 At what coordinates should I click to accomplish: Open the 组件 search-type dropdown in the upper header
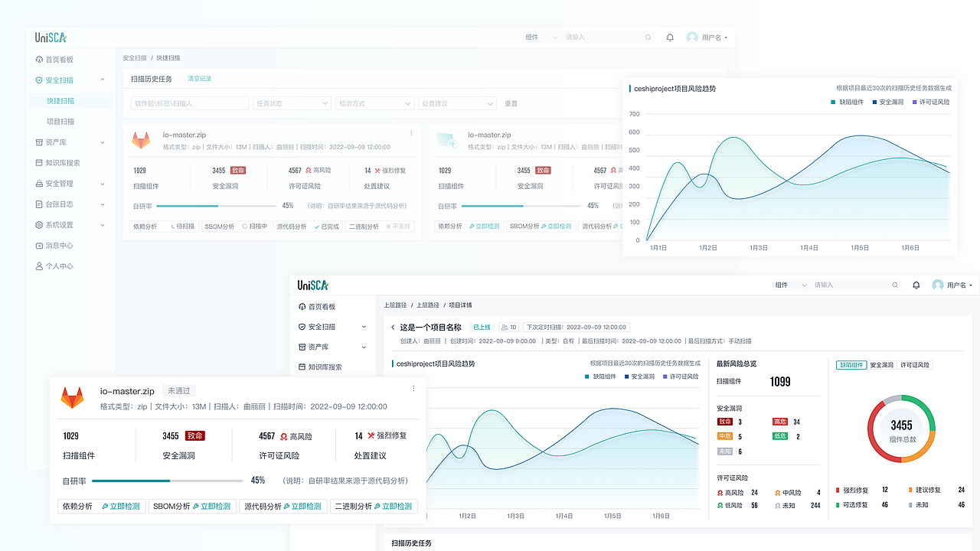point(541,37)
